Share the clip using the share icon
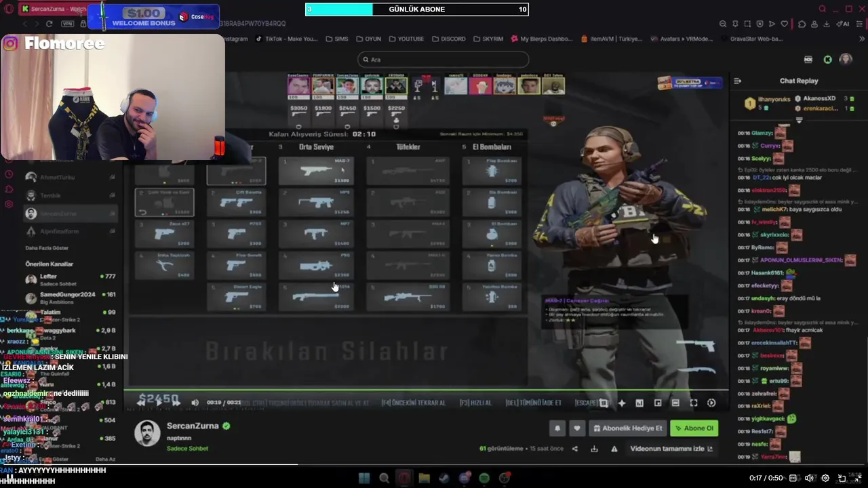This screenshot has height=488, width=868. point(575,449)
